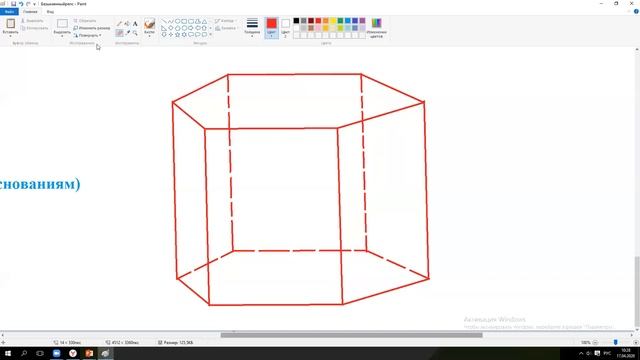Open the shape Fill (Заливка) dropdown
640x360 pixels.
pyautogui.click(x=226, y=28)
